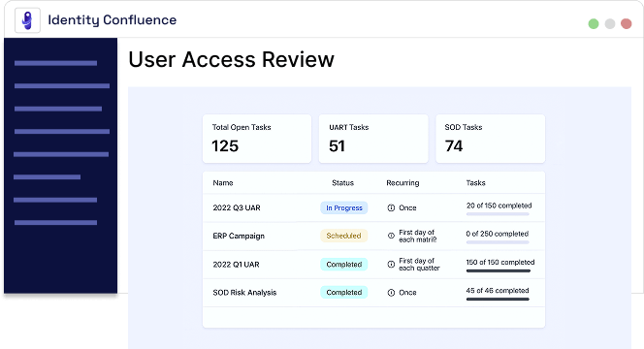
Task: Open the Total Open Tasks card
Action: 257,139
